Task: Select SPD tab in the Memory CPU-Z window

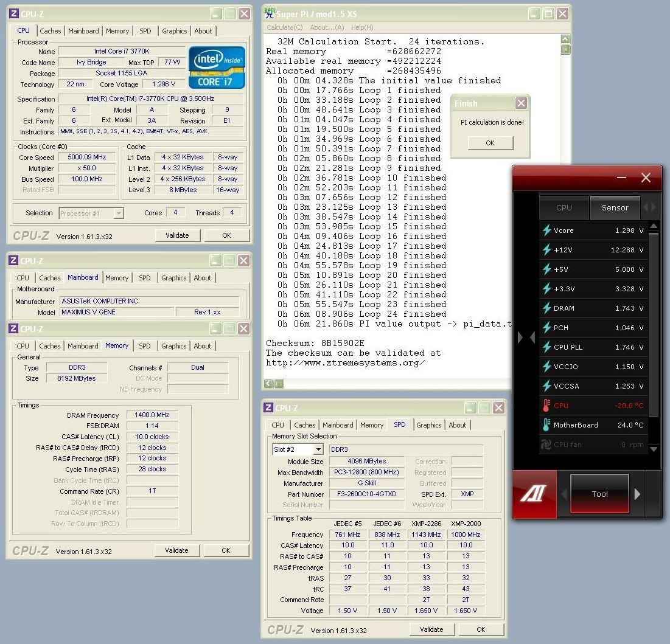Action: [x=145, y=346]
